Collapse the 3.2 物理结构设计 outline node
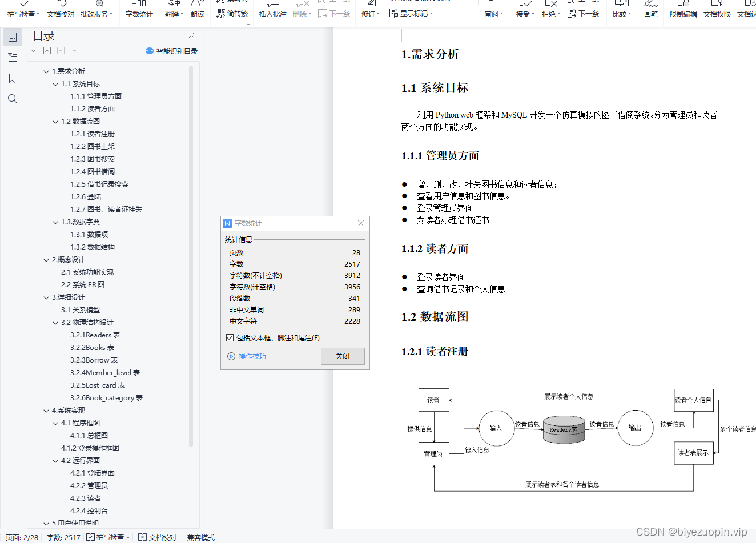Image resolution: width=756 pixels, height=543 pixels. click(x=55, y=323)
